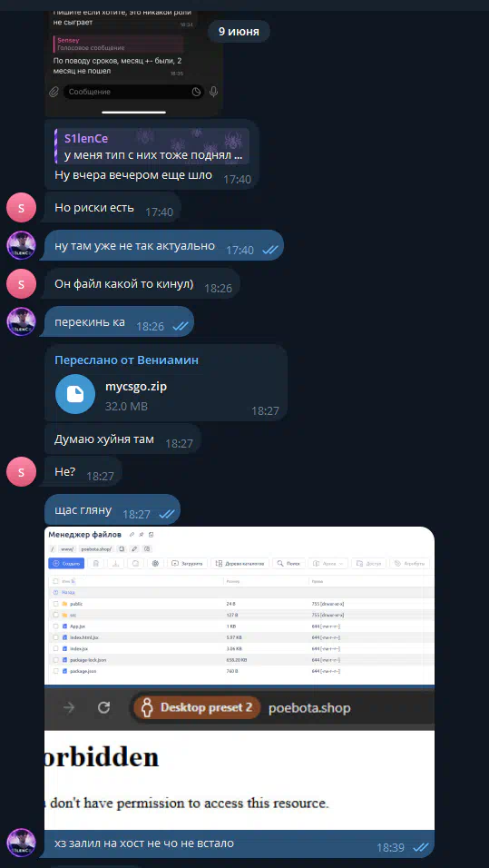
Task: Click the blue Создать button
Action: [66, 563]
